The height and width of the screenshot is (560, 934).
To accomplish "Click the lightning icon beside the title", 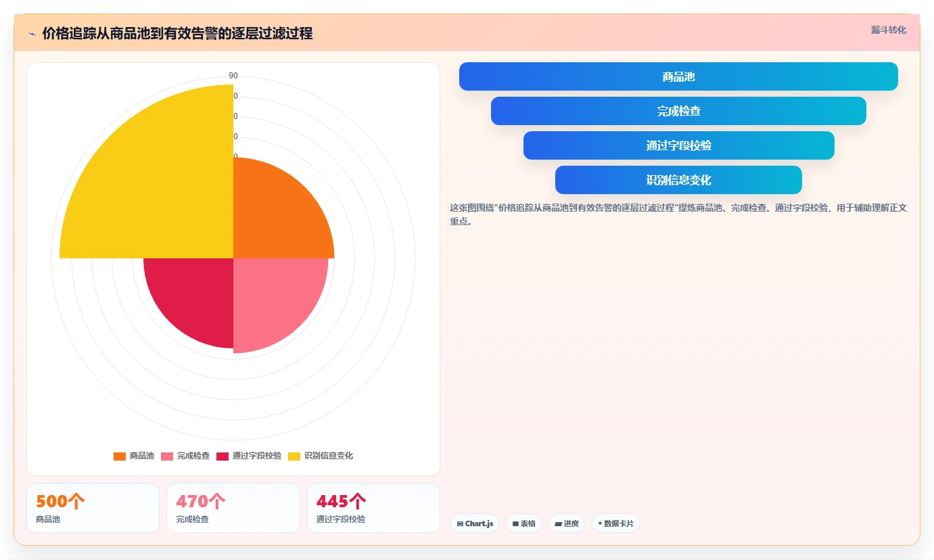I will pos(32,34).
